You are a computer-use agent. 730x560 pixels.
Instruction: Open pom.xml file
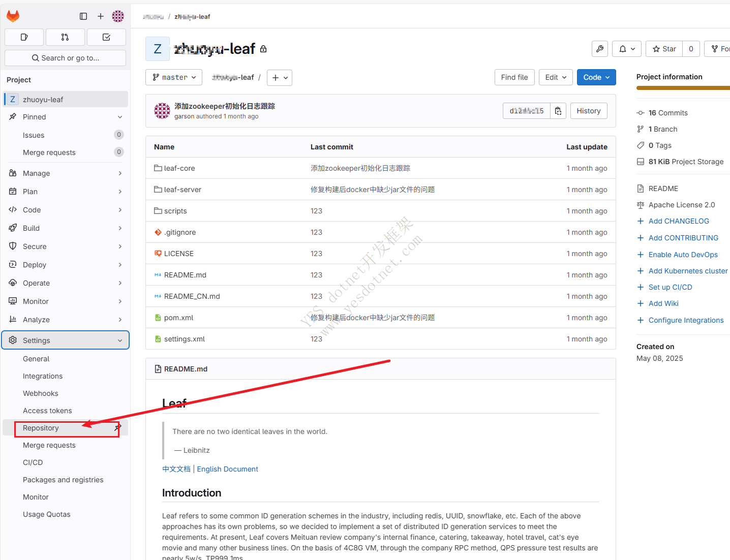[x=179, y=318]
